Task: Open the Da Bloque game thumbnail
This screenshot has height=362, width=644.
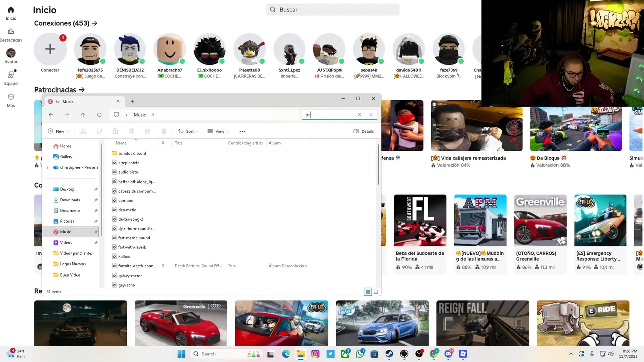Action: point(576,125)
